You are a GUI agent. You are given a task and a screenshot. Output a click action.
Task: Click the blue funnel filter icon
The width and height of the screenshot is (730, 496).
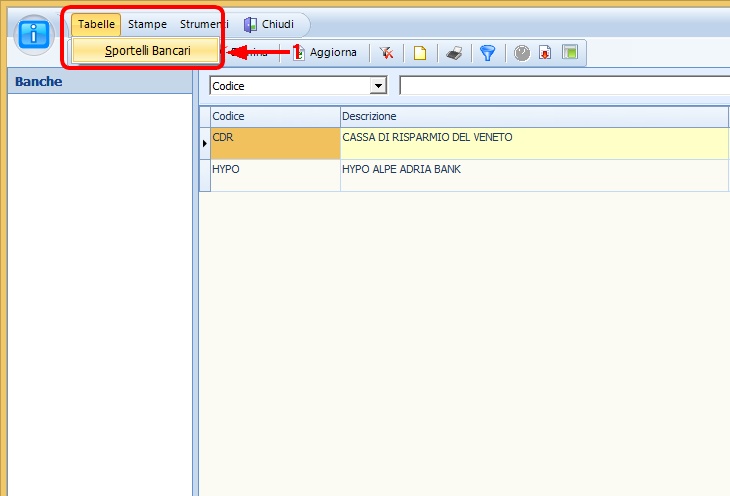click(487, 53)
